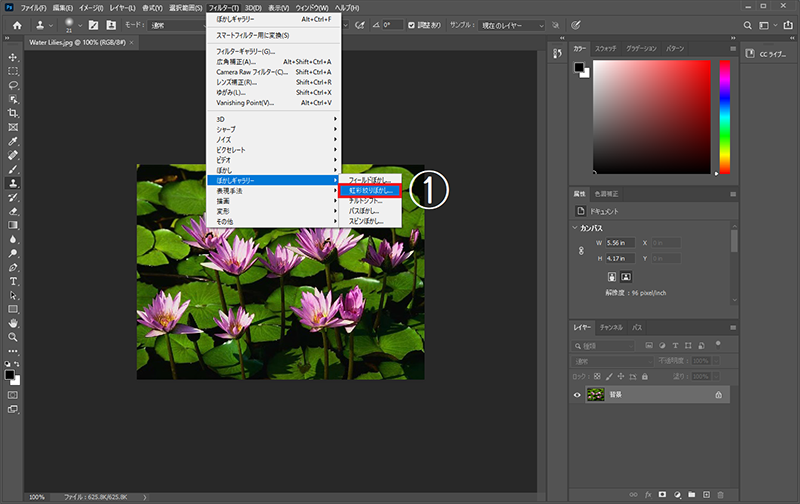Select the Lasso tool
The height and width of the screenshot is (504, 800).
(13, 85)
